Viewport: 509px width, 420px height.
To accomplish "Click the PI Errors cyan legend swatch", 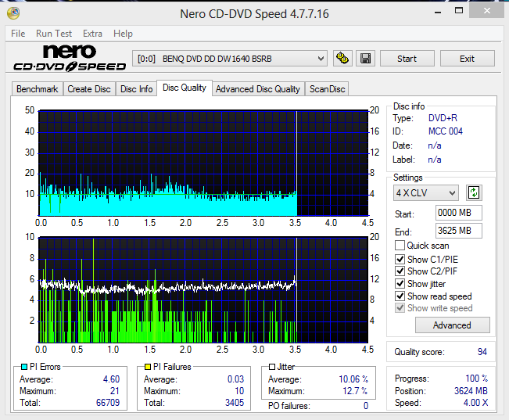I will pos(24,367).
